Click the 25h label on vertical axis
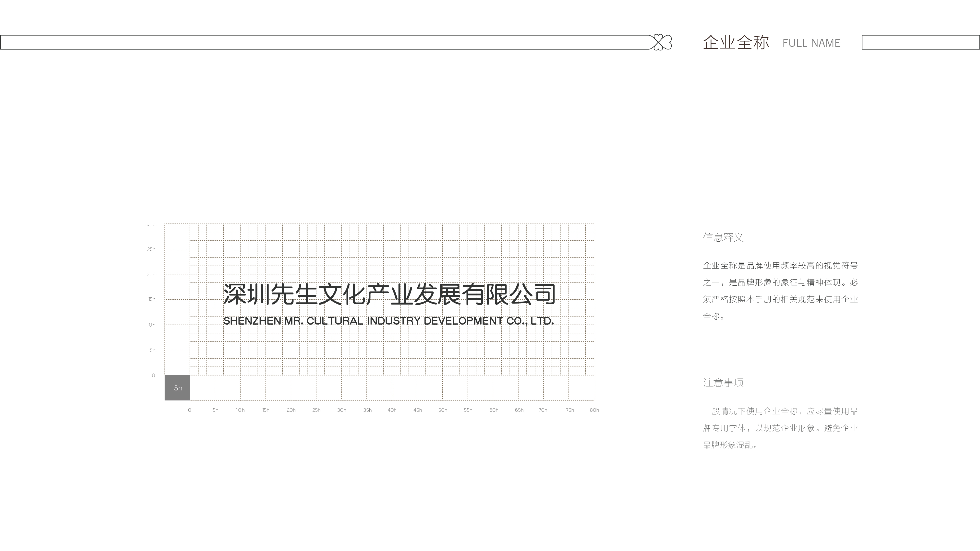Image resolution: width=980 pixels, height=551 pixels. pyautogui.click(x=151, y=249)
